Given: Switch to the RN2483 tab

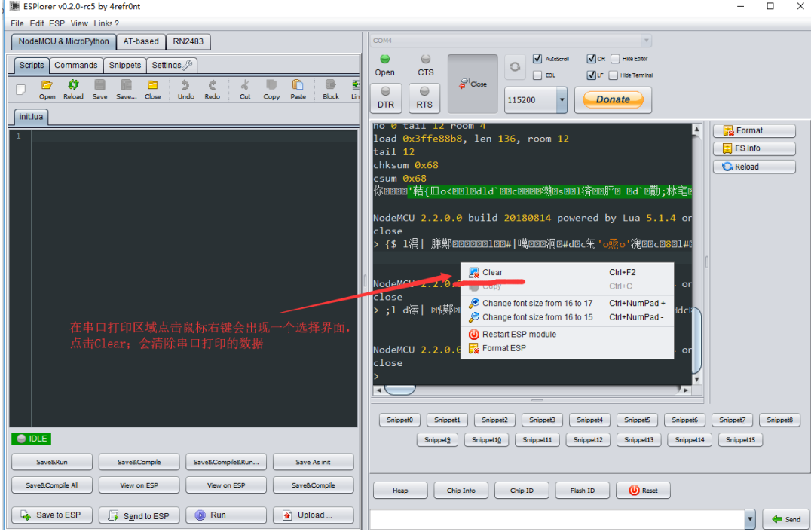Looking at the screenshot, I should click(x=188, y=41).
